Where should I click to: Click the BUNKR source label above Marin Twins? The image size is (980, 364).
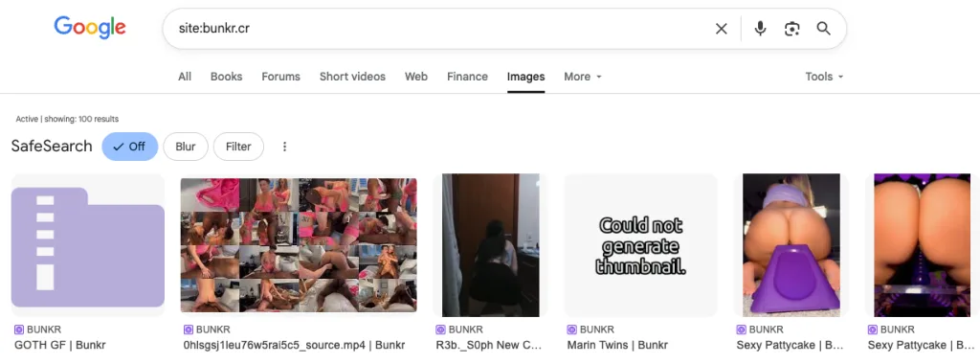tap(597, 330)
